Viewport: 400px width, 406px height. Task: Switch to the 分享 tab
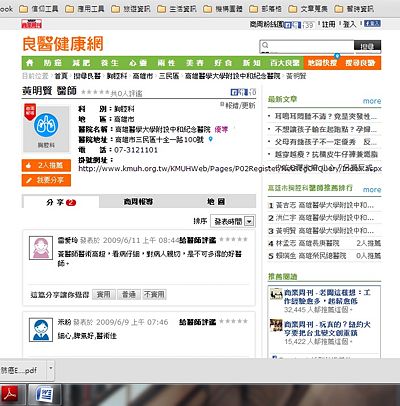click(x=61, y=202)
